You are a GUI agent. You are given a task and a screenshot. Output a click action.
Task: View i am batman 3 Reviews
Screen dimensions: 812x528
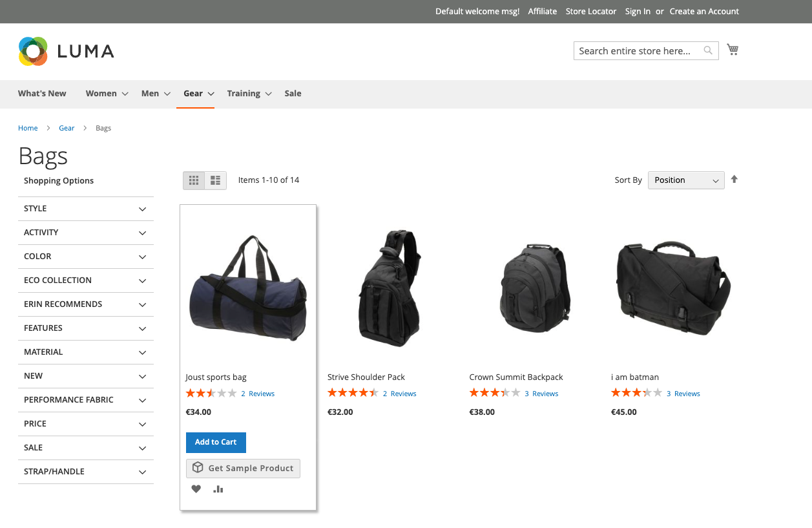683,394
